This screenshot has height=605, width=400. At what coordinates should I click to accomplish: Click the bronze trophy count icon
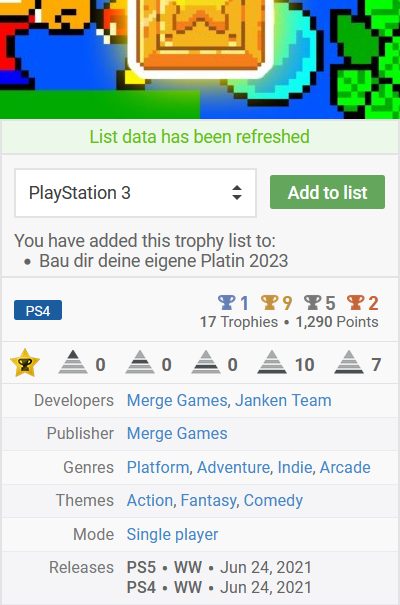pos(355,302)
